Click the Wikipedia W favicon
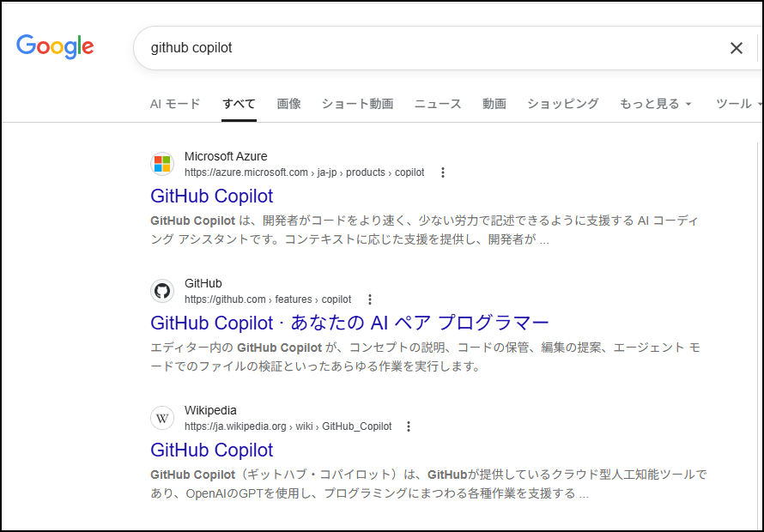 (x=162, y=418)
